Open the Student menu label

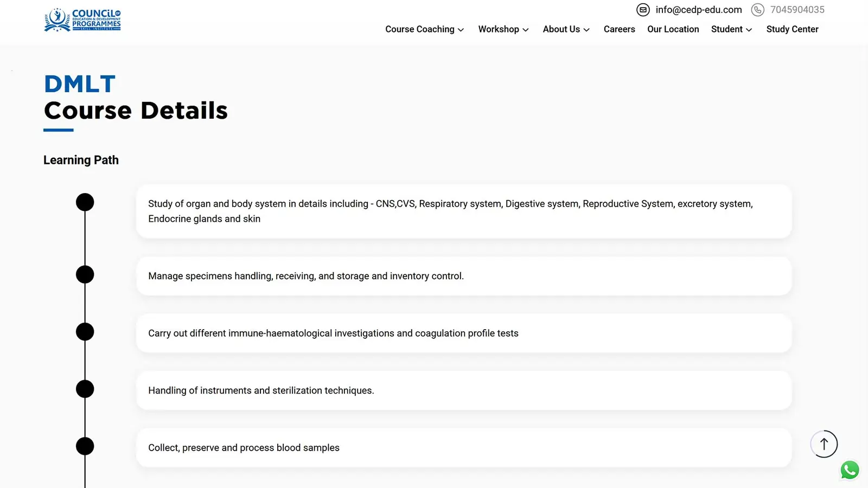[726, 29]
